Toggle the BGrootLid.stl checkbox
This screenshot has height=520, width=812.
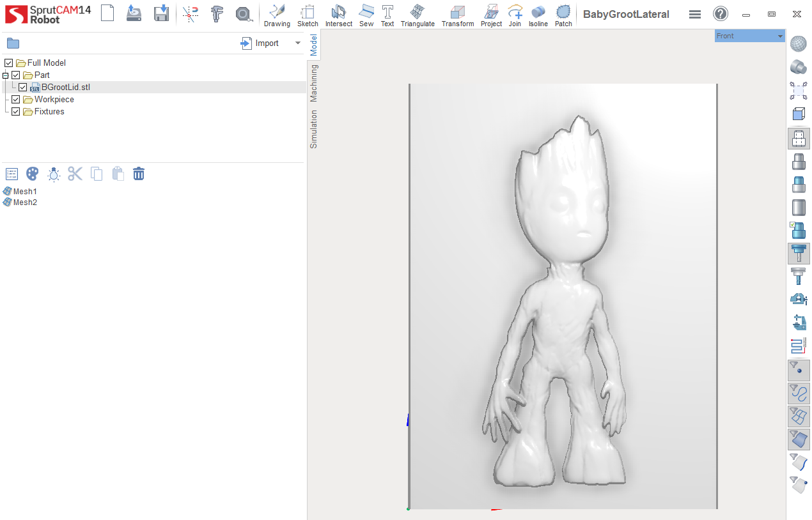pos(23,87)
